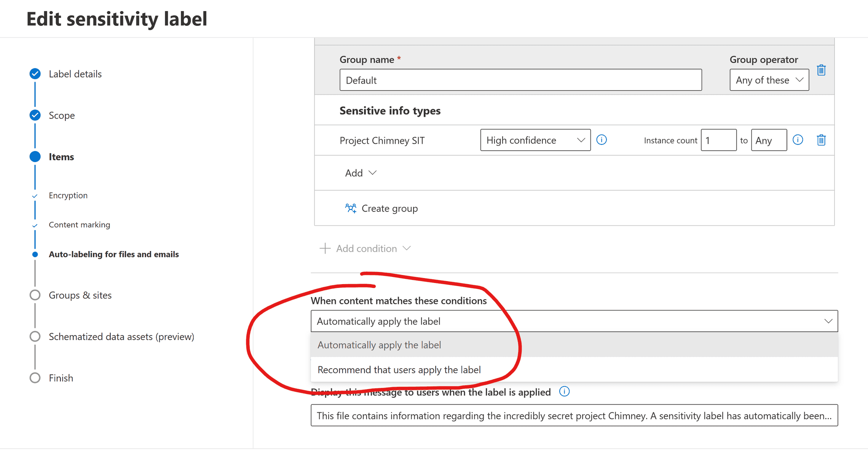
Task: Click info icon beside High confidence dropdown
Action: pos(602,140)
